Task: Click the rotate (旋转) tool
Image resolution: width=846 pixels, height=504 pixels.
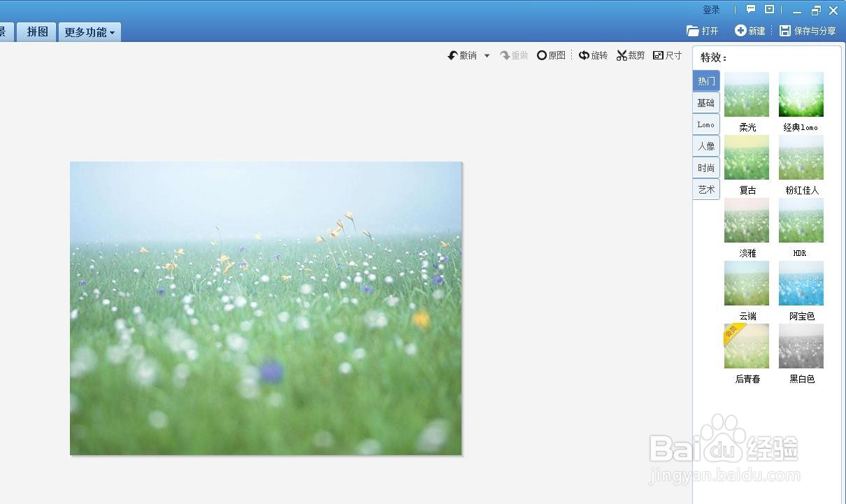Action: coord(593,55)
